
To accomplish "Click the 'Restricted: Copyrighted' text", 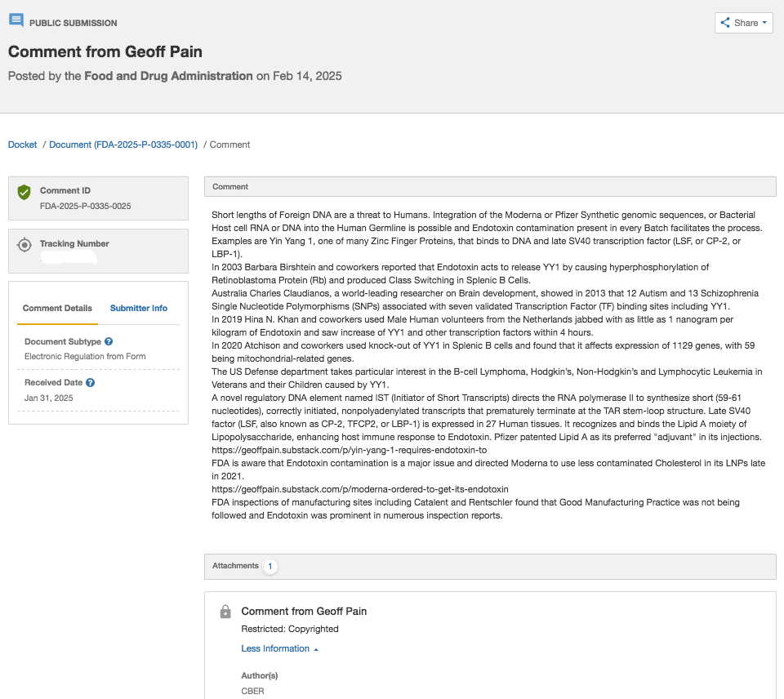I will click(290, 629).
